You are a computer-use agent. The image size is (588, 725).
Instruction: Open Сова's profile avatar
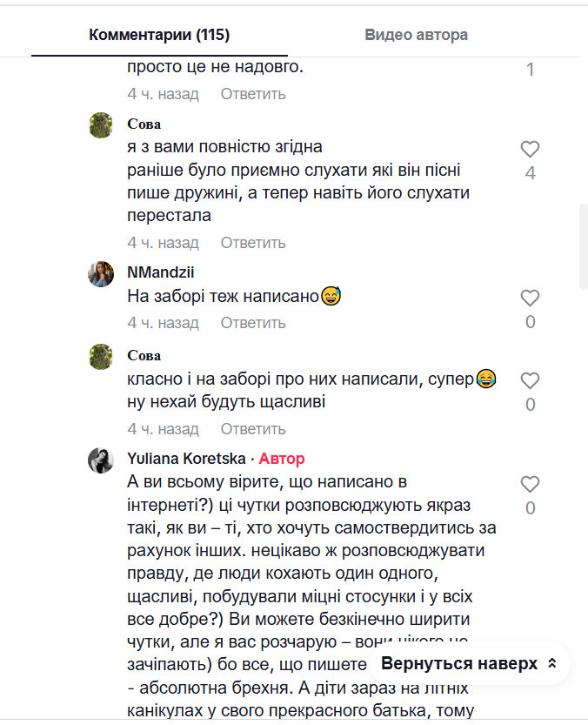point(101,125)
